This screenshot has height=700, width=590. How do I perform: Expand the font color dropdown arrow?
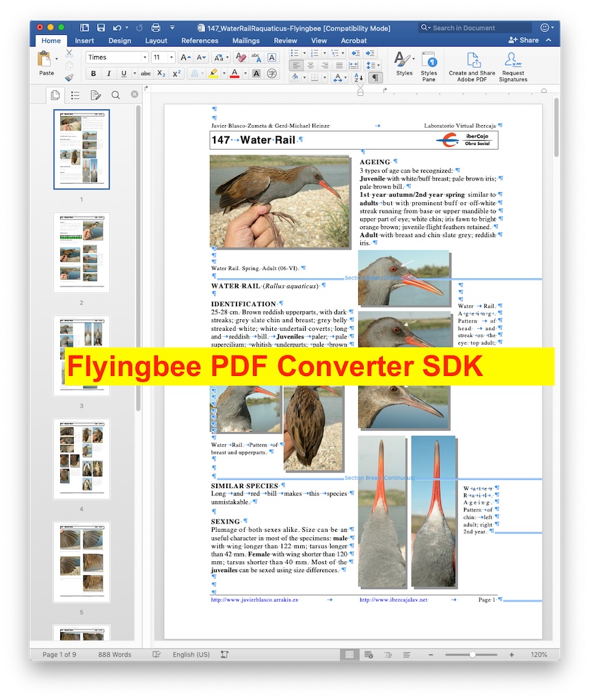click(245, 74)
